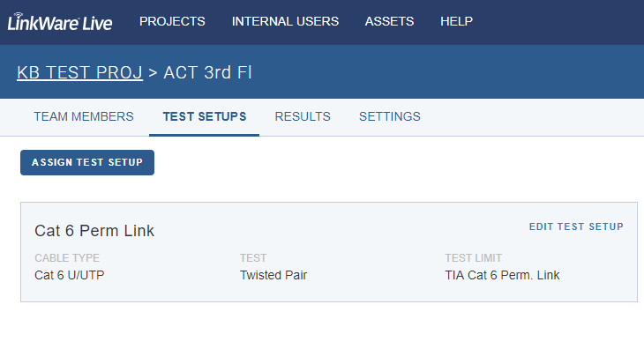Click the LinkWare Live logo
644x349 pixels.
[x=60, y=22]
